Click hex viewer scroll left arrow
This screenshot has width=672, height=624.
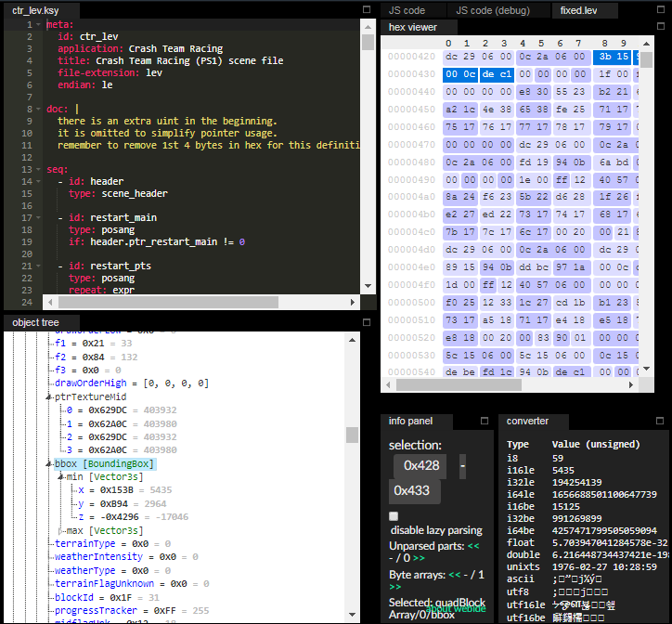(x=389, y=385)
